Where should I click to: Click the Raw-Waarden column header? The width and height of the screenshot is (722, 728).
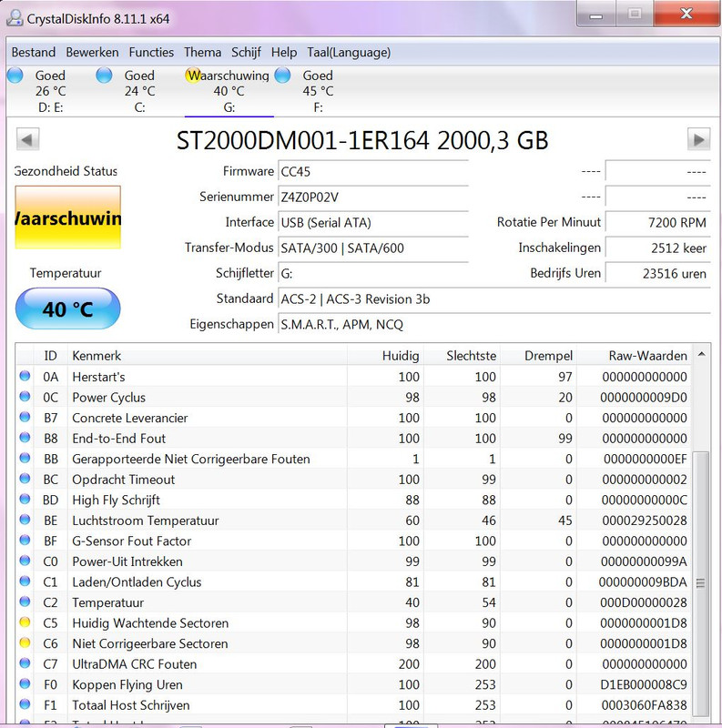pyautogui.click(x=634, y=356)
